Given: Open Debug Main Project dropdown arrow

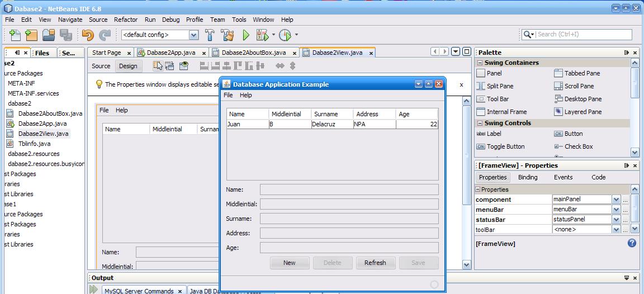Looking at the screenshot, I should coord(273,35).
